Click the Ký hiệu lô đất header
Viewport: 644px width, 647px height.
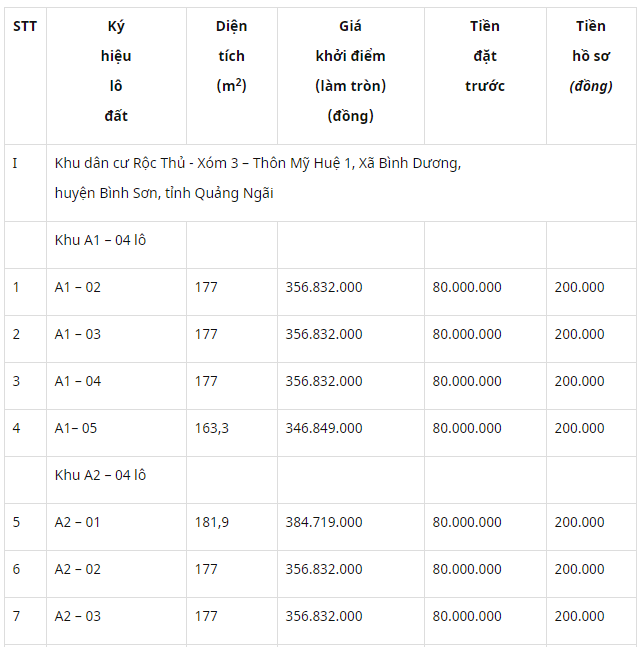pyautogui.click(x=116, y=71)
